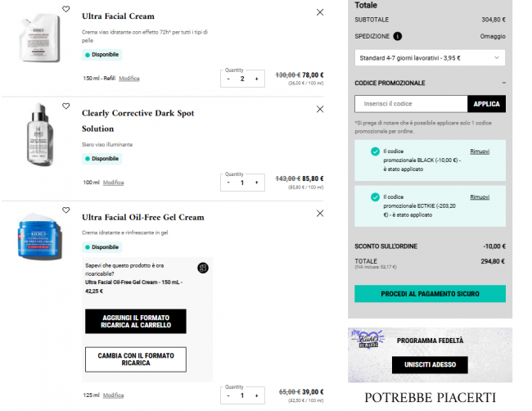Screen dimensions: 532x411
Task: Collapse the Codice Promozionale section
Action: (503, 83)
